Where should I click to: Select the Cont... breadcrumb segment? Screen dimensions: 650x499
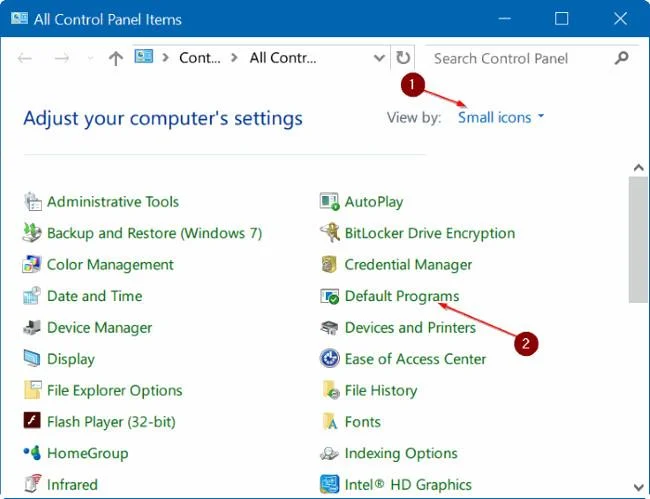tap(200, 58)
